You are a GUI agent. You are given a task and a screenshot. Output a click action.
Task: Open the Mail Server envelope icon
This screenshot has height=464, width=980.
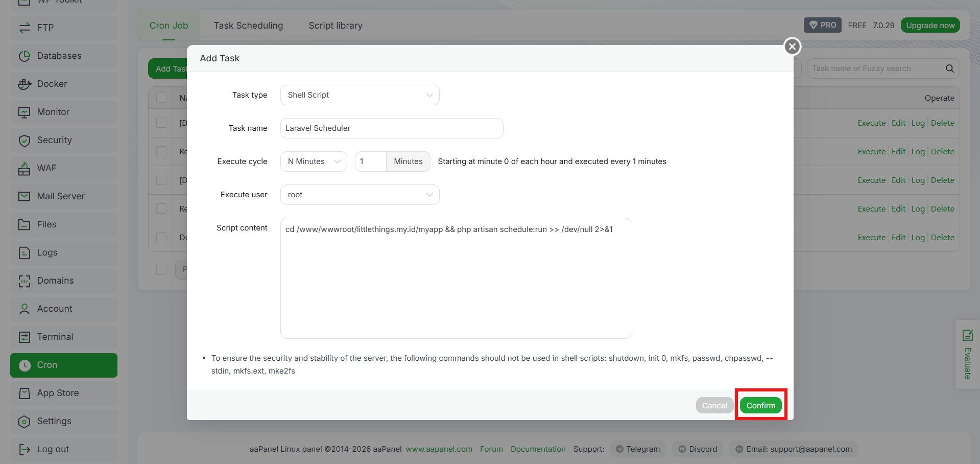[25, 196]
